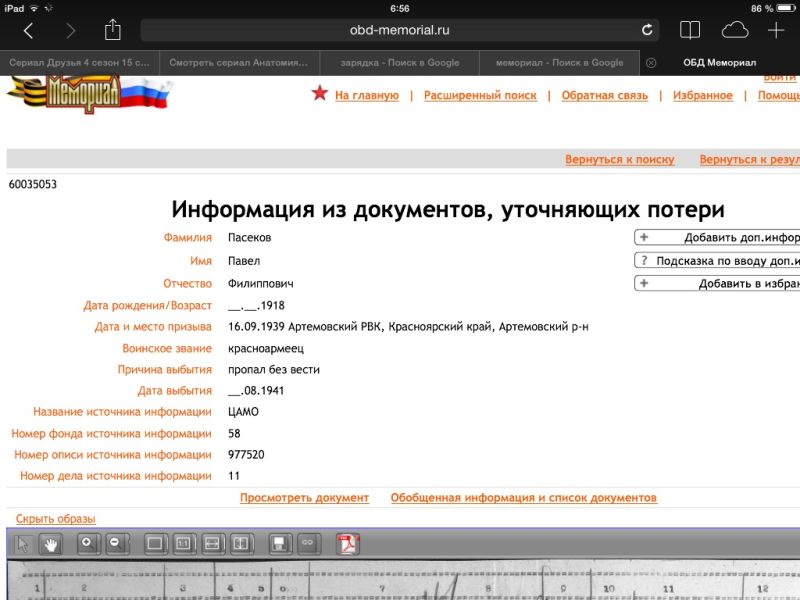Fit whole page in viewer

[155, 543]
